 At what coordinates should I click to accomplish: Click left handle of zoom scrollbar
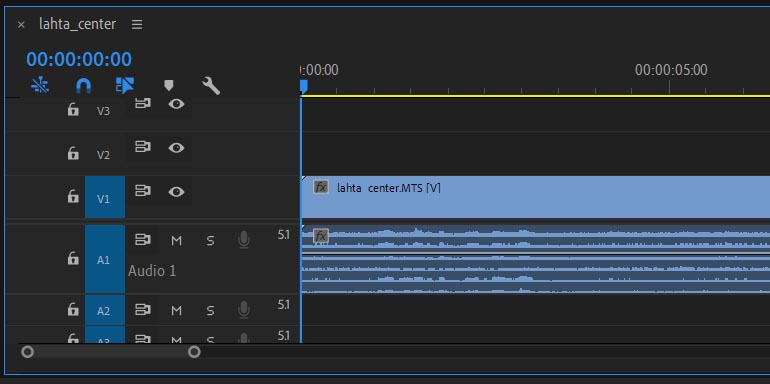click(x=28, y=352)
